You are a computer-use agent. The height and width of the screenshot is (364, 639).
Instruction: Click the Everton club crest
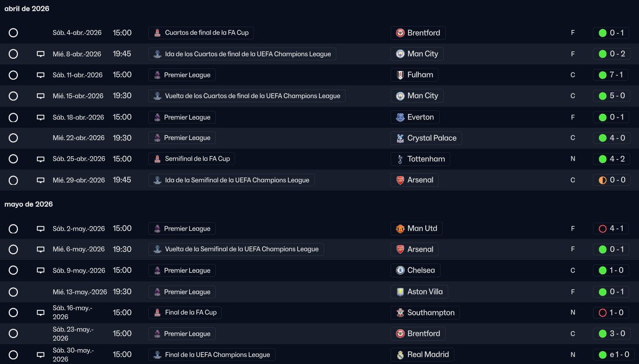[x=401, y=117]
